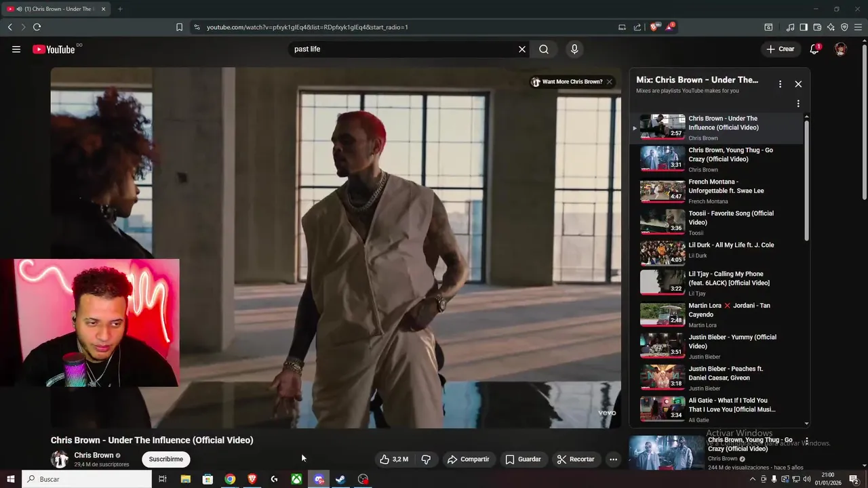Viewport: 868px width, 488px height.
Task: Open Brave Wallet icon
Action: point(817,27)
